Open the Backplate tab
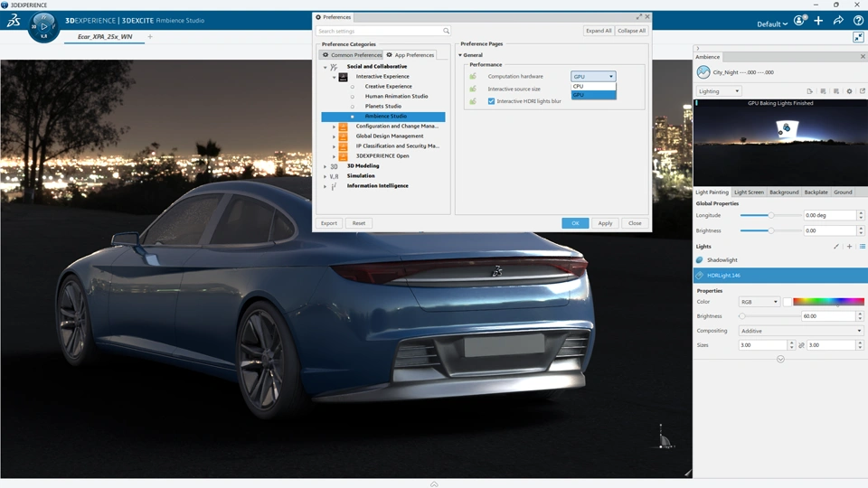This screenshot has width=868, height=488. point(816,192)
